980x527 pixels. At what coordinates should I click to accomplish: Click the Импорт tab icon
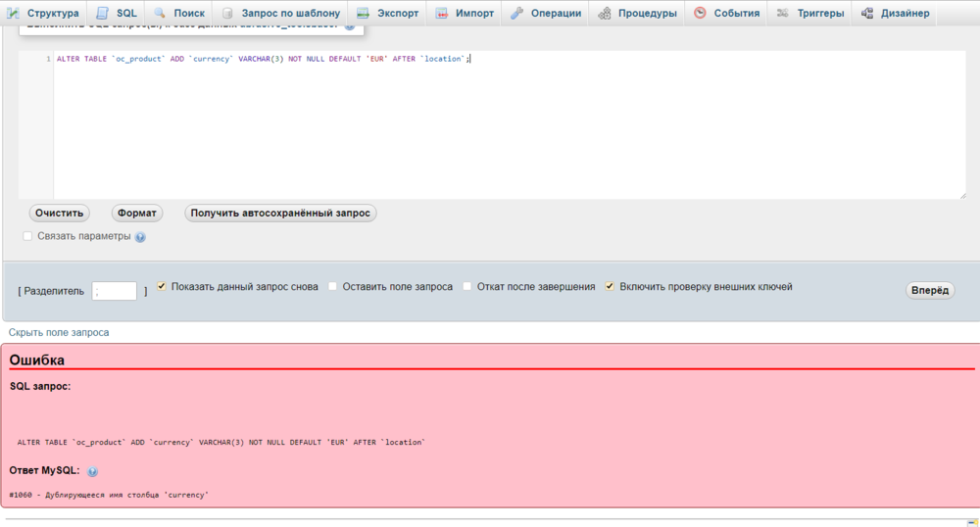click(x=442, y=13)
